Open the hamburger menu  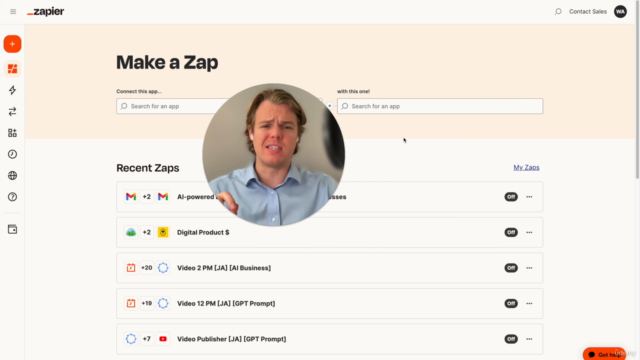13,11
